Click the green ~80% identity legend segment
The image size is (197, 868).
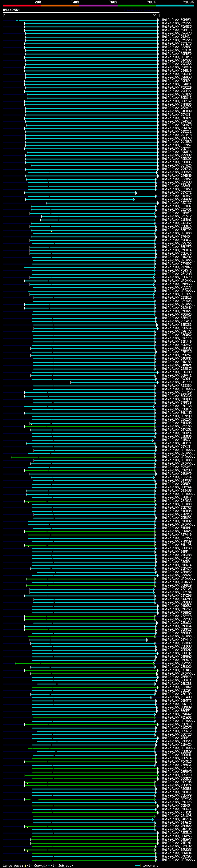pyautogui.click(x=137, y=6)
